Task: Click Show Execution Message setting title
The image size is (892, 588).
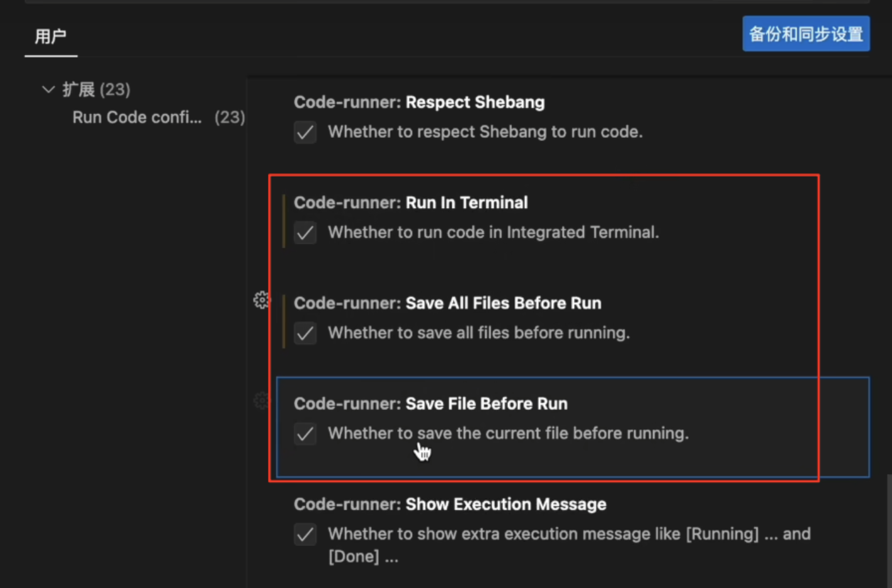Action: (450, 504)
